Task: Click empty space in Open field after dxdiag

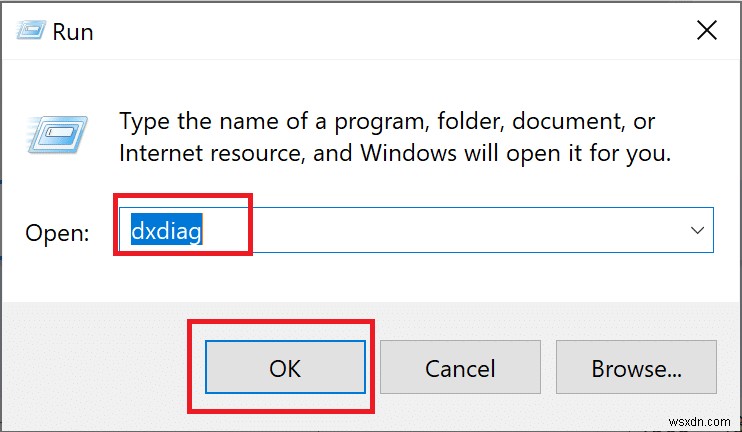Action: 450,231
